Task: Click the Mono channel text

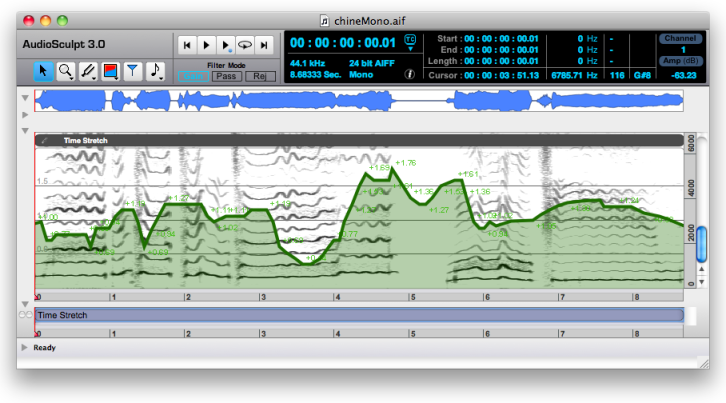Action: click(361, 75)
